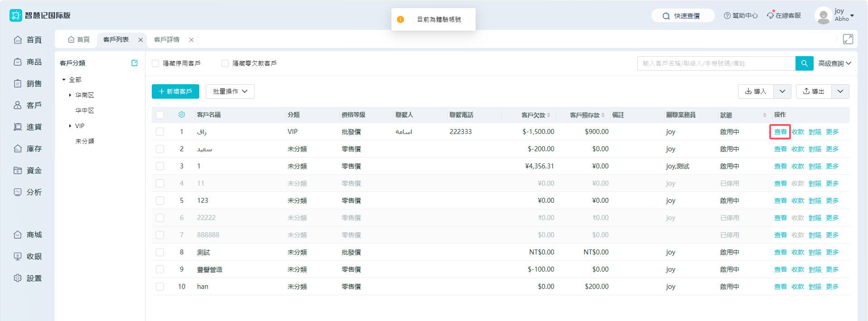Open table column settings gear icon
The image size is (868, 321).
click(x=182, y=115)
